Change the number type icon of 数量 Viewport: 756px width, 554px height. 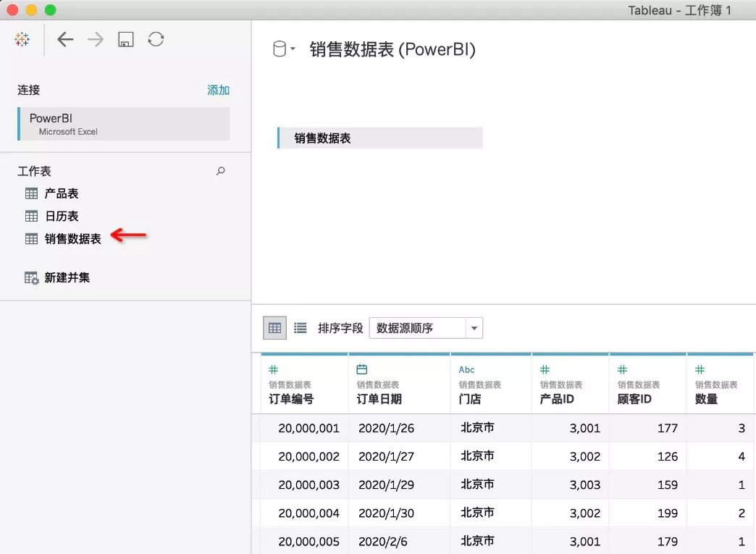coord(700,370)
